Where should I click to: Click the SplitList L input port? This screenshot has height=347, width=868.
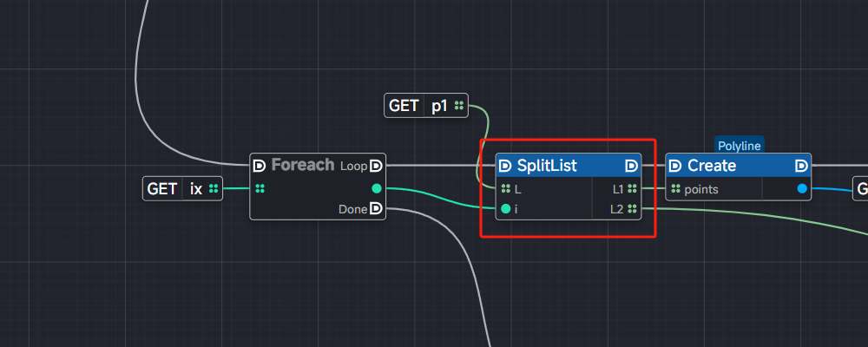tap(505, 188)
